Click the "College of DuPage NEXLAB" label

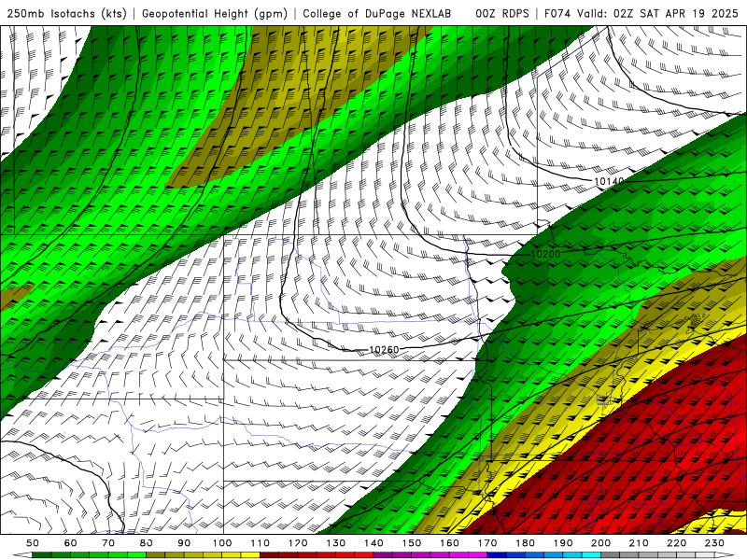click(x=377, y=14)
